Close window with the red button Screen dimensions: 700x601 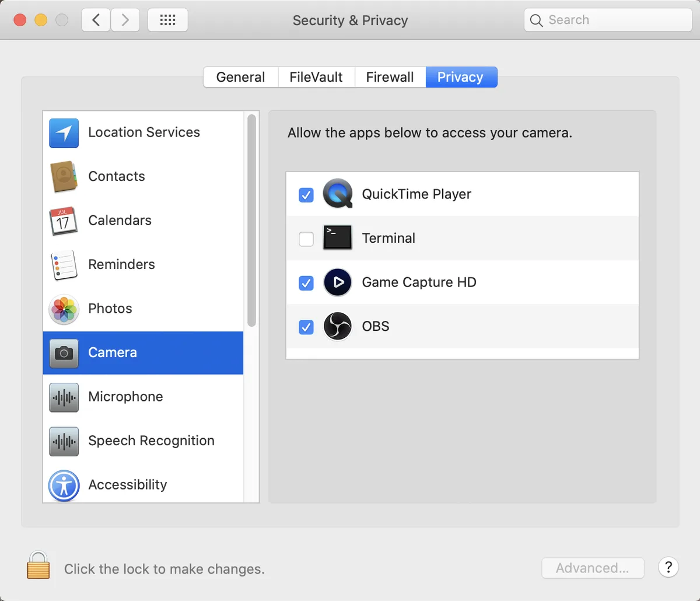pyautogui.click(x=20, y=20)
